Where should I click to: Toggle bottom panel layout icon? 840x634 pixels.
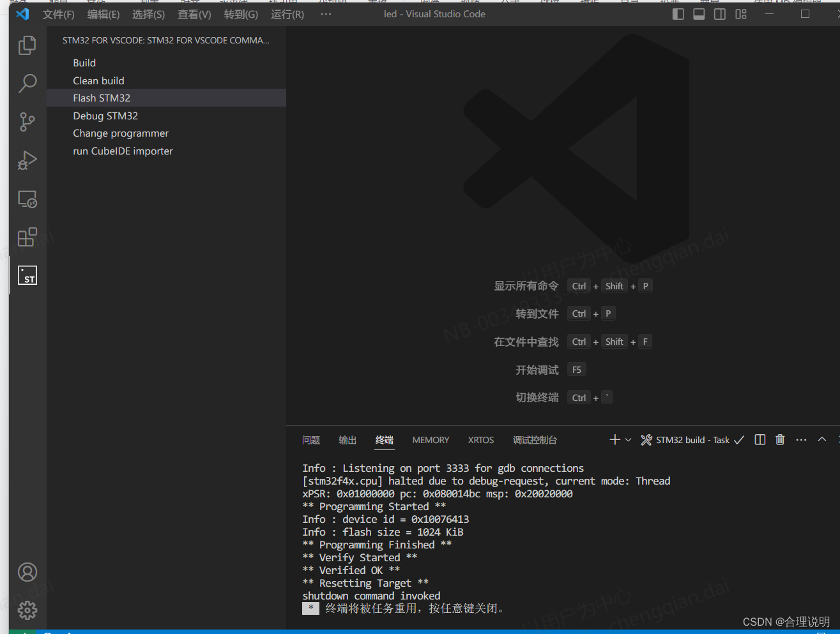point(699,14)
